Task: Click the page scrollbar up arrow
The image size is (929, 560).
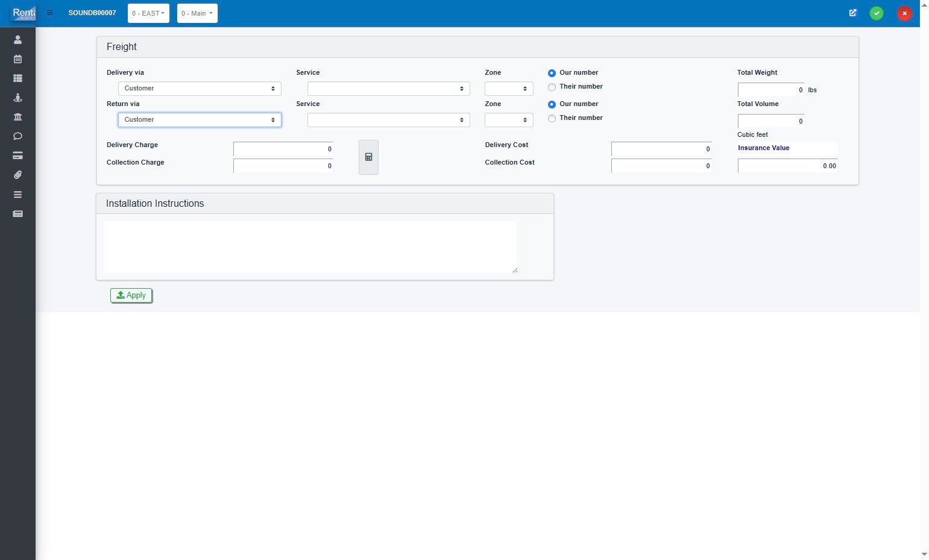Action: click(924, 5)
